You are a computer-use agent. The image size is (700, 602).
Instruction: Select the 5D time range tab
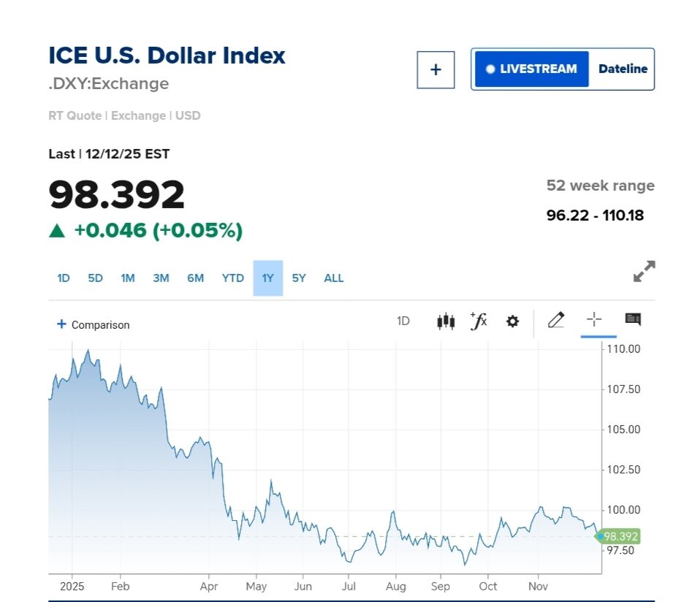point(96,278)
